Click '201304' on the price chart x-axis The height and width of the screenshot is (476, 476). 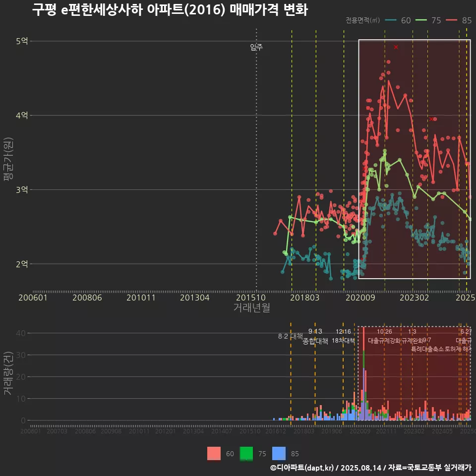194,297
